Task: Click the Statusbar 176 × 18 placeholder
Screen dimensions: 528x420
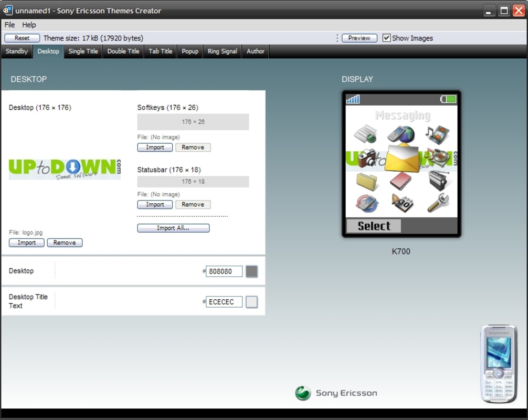Action: [x=193, y=182]
